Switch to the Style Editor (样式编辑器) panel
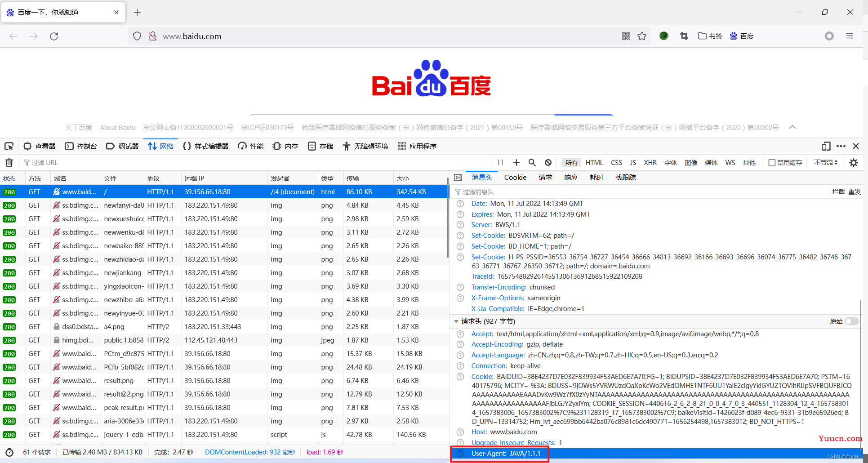Screen dimensions: 868x463 point(206,146)
